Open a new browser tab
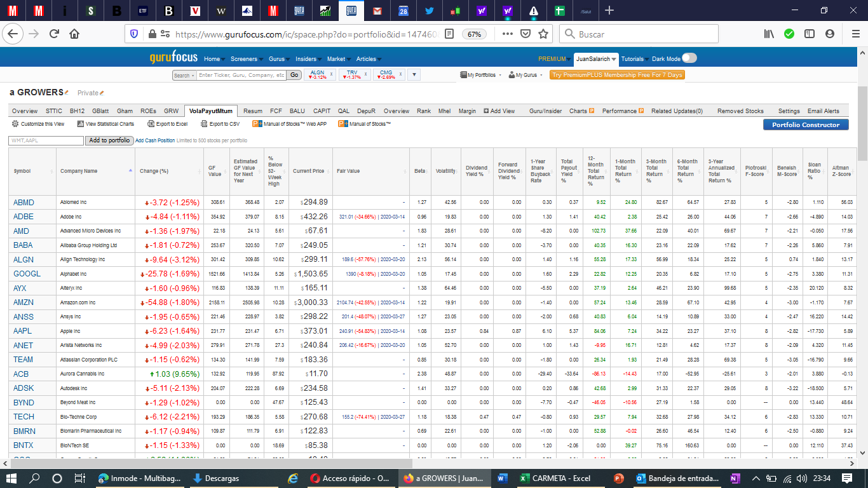This screenshot has height=488, width=868. click(609, 10)
